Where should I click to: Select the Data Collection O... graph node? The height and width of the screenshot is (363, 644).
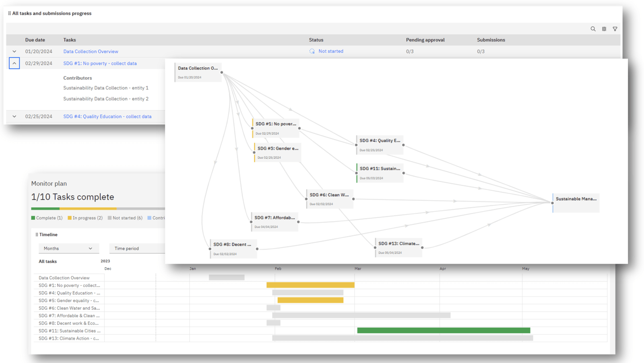pyautogui.click(x=198, y=72)
